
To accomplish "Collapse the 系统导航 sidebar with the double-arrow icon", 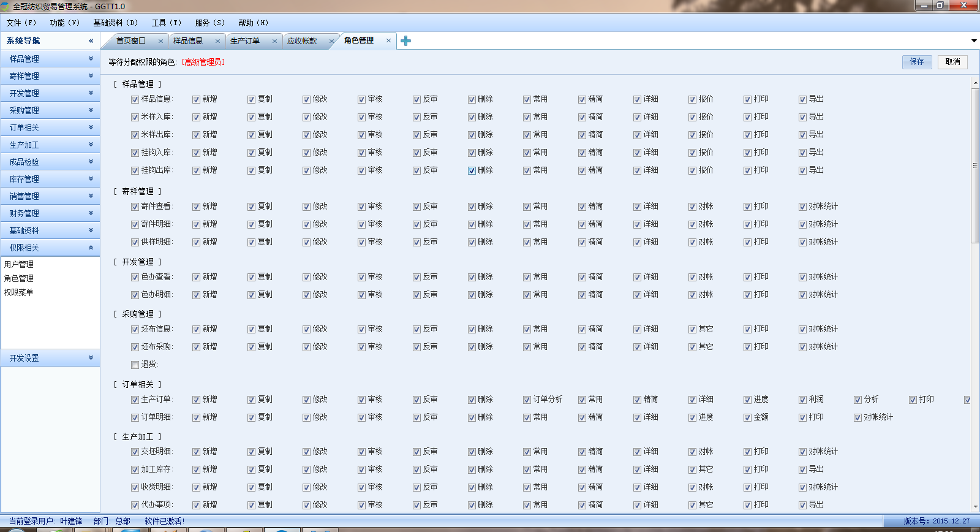I will (x=91, y=41).
